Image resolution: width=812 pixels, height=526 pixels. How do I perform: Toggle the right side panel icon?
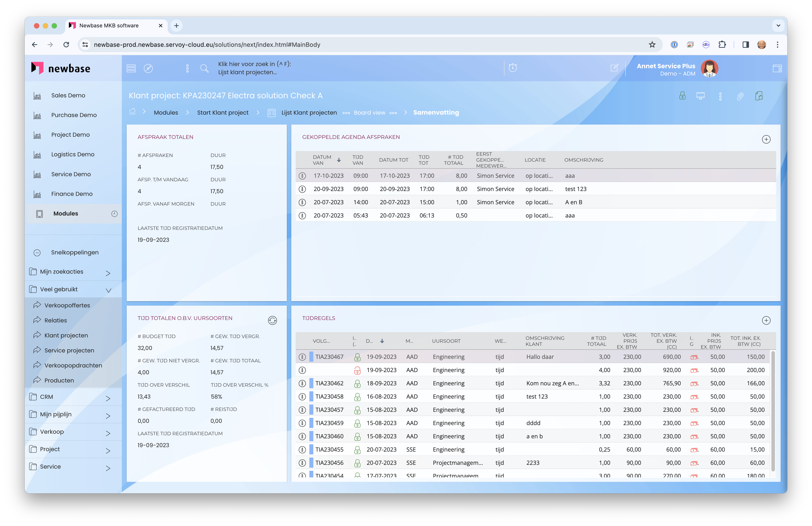[777, 68]
